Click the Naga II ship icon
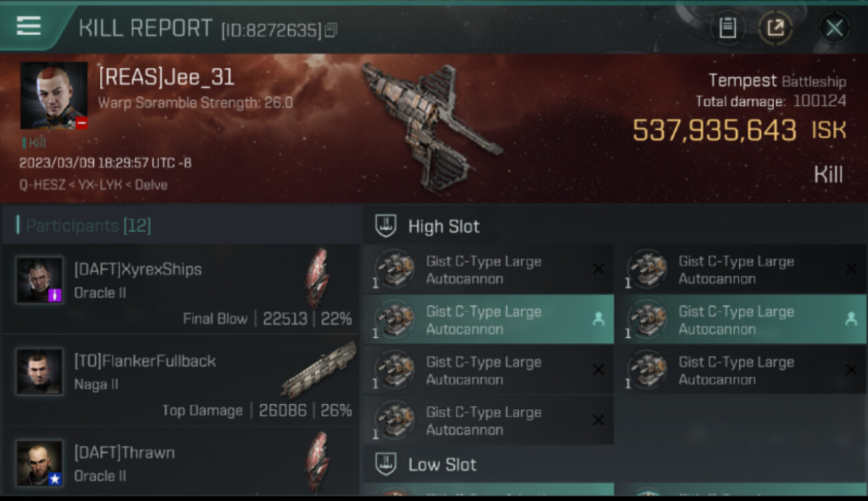Viewport: 868px width, 501px height. 319,370
